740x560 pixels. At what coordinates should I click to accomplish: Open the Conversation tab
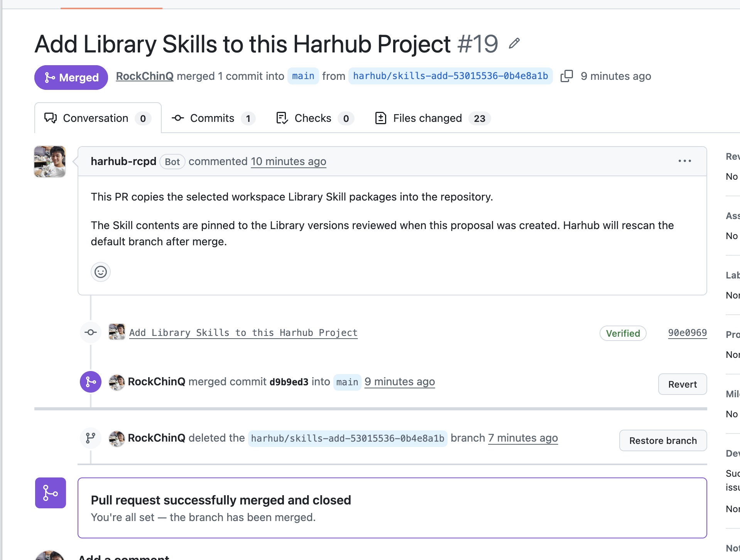point(98,118)
